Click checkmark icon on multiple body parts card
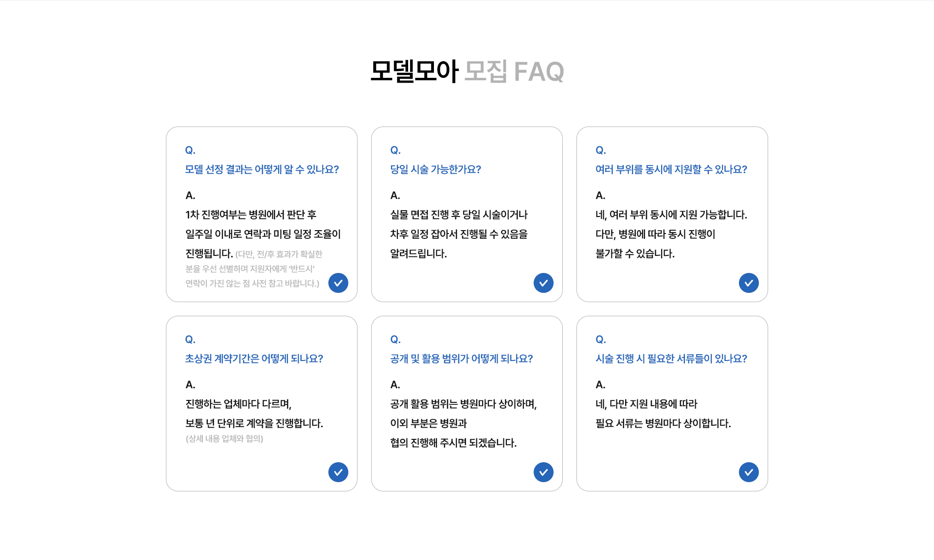 click(x=749, y=283)
